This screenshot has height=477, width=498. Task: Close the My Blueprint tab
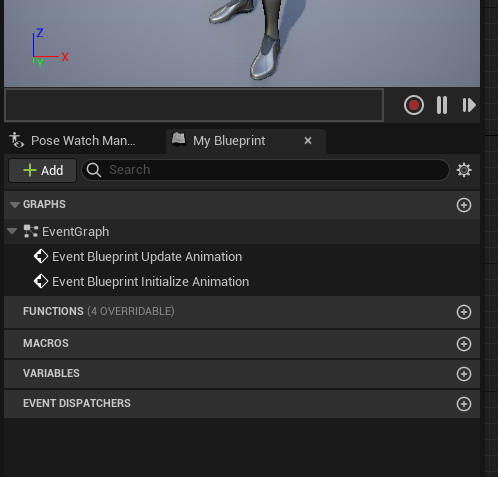(x=308, y=141)
